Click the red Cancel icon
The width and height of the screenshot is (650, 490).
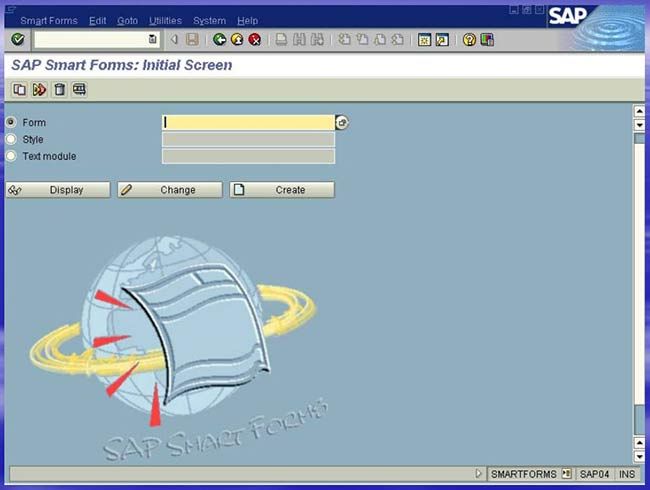[x=255, y=39]
